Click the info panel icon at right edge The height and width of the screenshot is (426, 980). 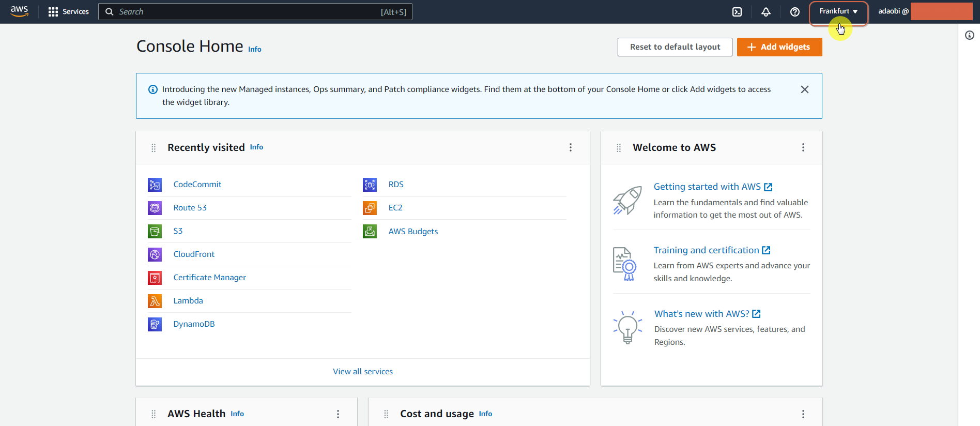click(970, 35)
